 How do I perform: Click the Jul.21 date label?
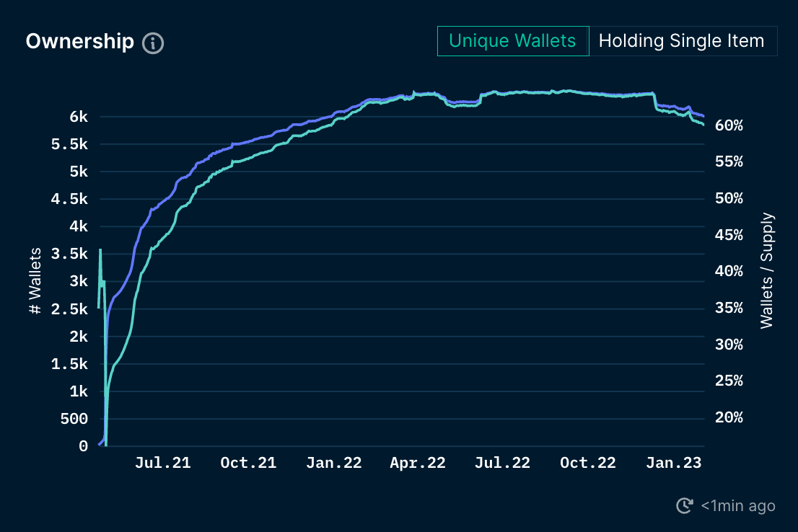(163, 463)
